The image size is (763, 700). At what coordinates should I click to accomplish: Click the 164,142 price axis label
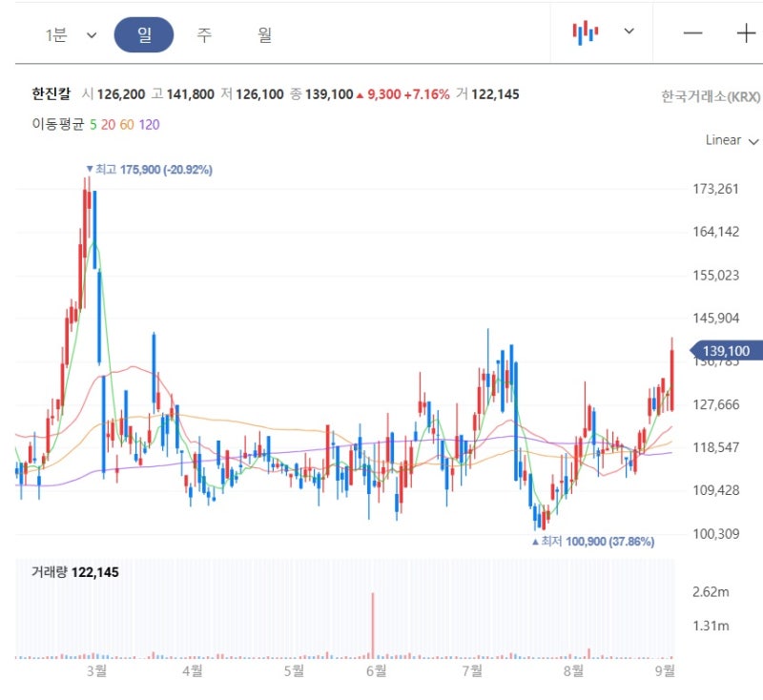tap(715, 232)
